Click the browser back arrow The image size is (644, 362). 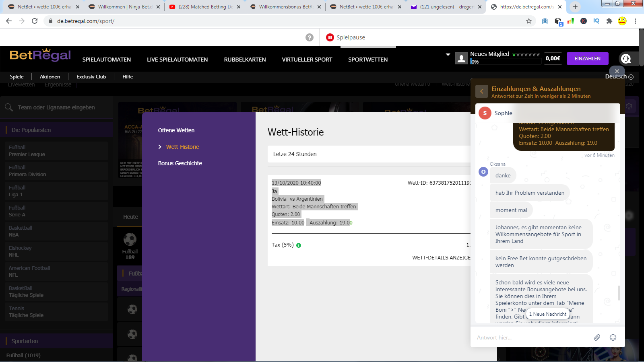click(x=9, y=21)
